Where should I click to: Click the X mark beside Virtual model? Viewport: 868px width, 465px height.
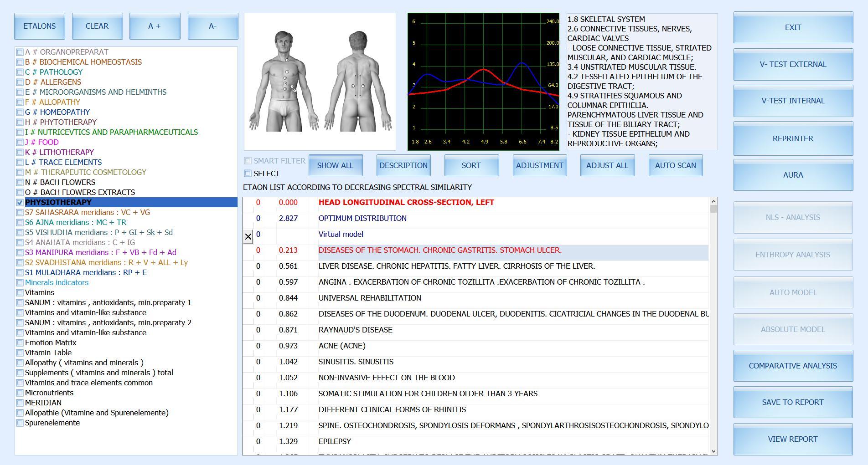(248, 237)
